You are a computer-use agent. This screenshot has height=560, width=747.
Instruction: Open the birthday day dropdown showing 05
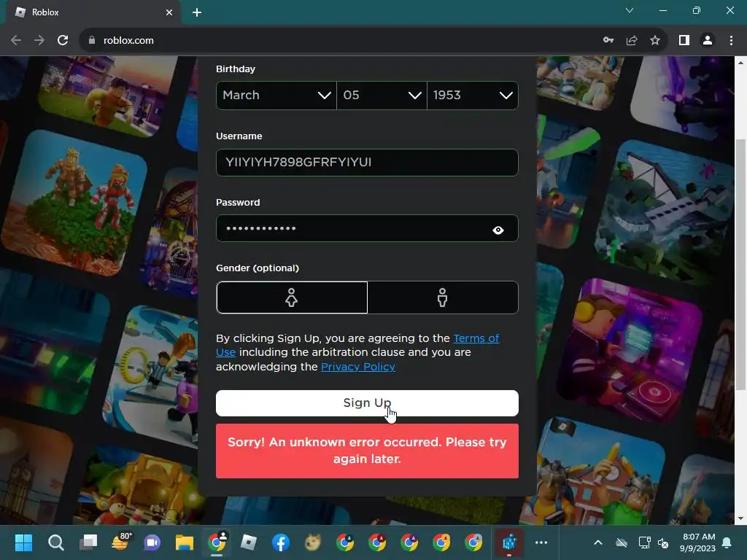(x=382, y=96)
